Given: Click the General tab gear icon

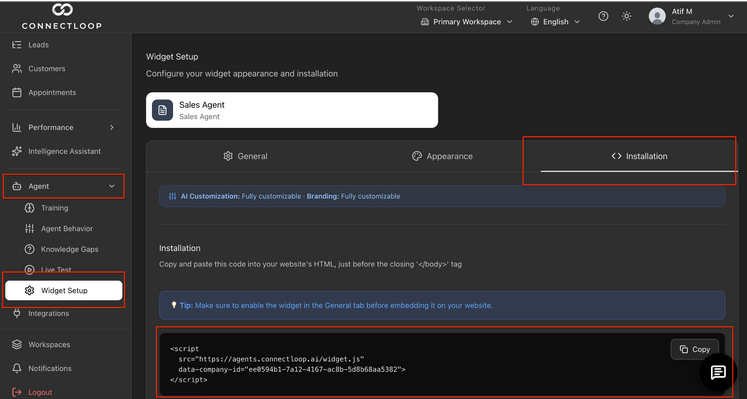Looking at the screenshot, I should [228, 156].
